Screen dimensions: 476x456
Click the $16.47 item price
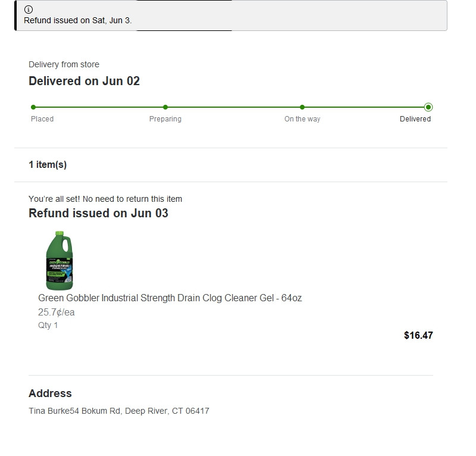pos(418,335)
